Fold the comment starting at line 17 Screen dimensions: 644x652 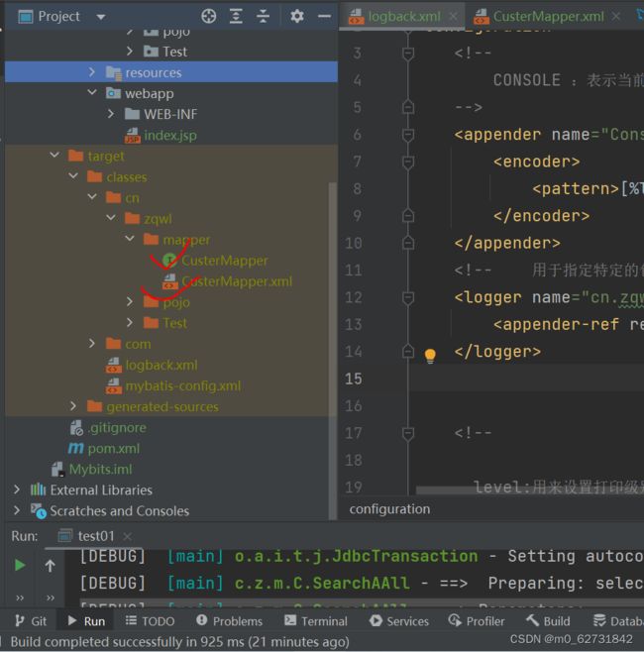(x=408, y=433)
